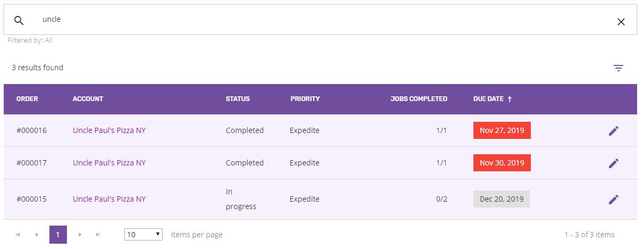Click into the search field containing "uncle"
This screenshot has height=249, width=644.
click(319, 20)
